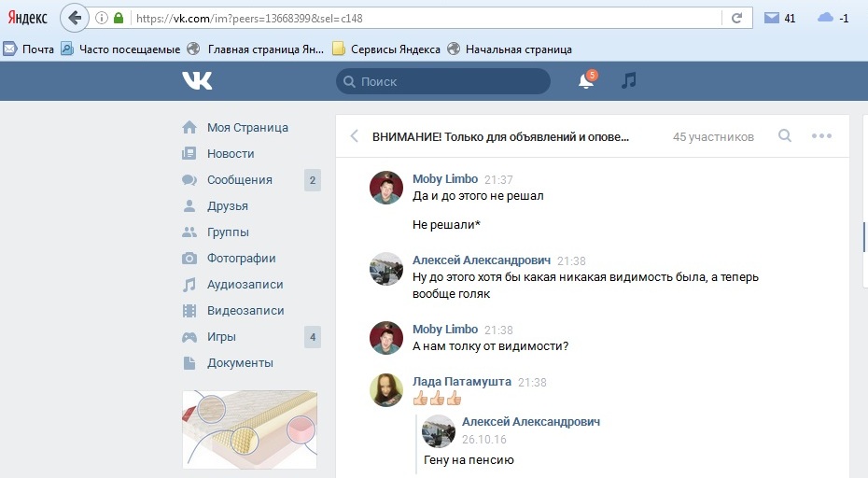Click the Моя Страница home icon
This screenshot has width=868, height=478.
pos(189,127)
